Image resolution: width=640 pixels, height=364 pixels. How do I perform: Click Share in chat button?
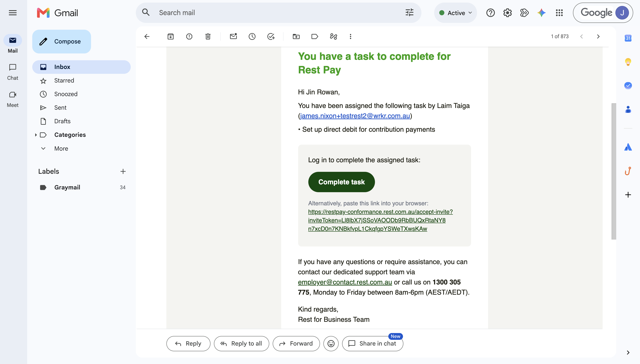[x=372, y=343]
